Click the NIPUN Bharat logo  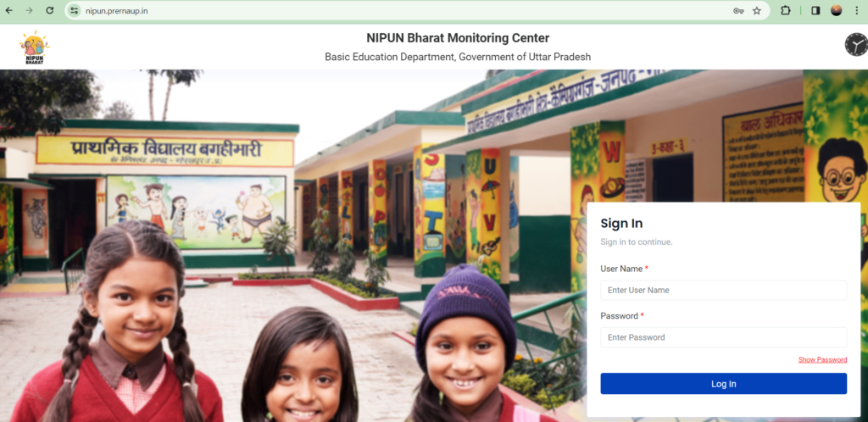[x=34, y=47]
